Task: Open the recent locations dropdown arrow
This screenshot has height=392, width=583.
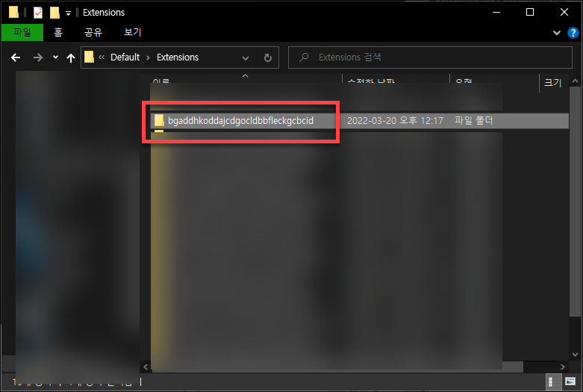Action: tap(55, 57)
